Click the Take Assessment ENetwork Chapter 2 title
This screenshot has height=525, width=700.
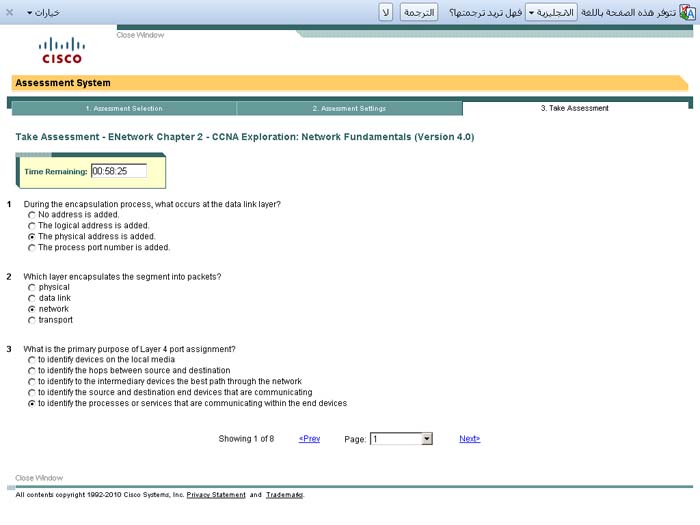click(x=245, y=137)
